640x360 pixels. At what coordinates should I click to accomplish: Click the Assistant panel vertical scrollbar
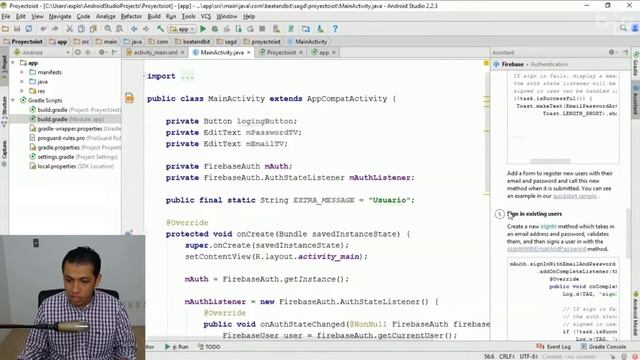(x=629, y=233)
